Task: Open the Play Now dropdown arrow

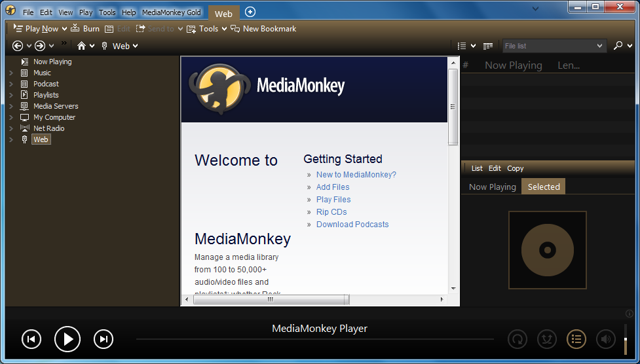Action: point(64,29)
